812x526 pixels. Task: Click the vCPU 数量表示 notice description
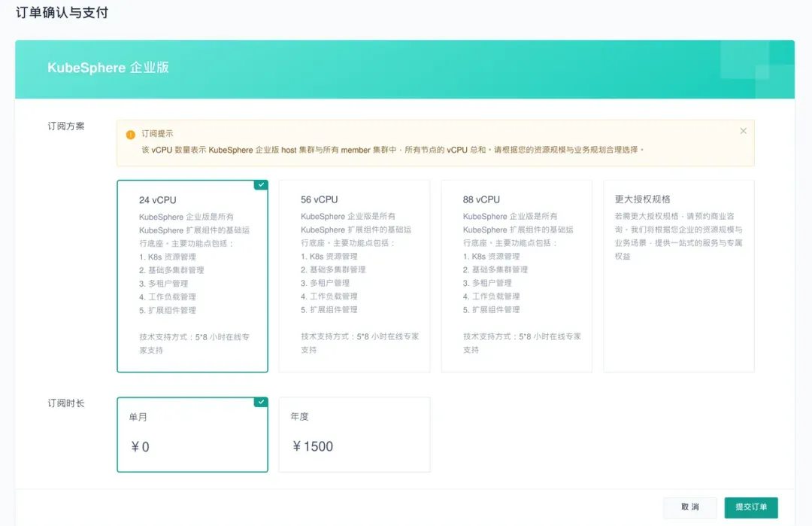click(x=392, y=150)
